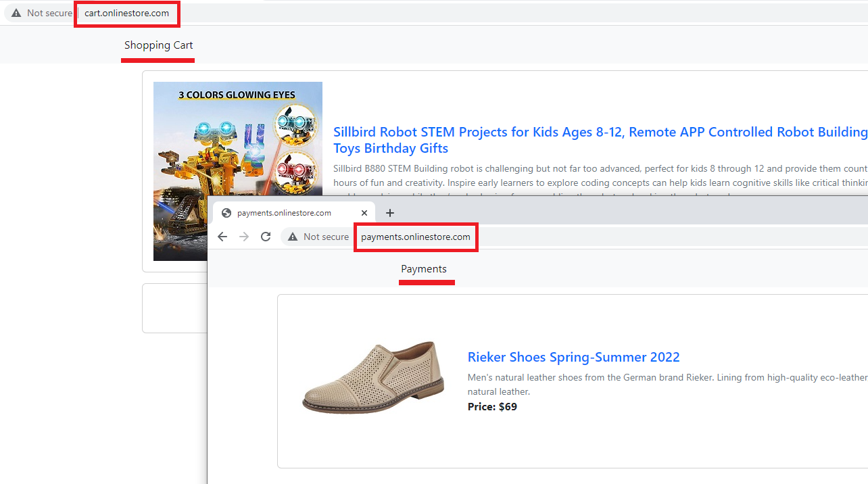The height and width of the screenshot is (484, 868).
Task: Close the payments.onlinestore.com browser tab
Action: 364,213
